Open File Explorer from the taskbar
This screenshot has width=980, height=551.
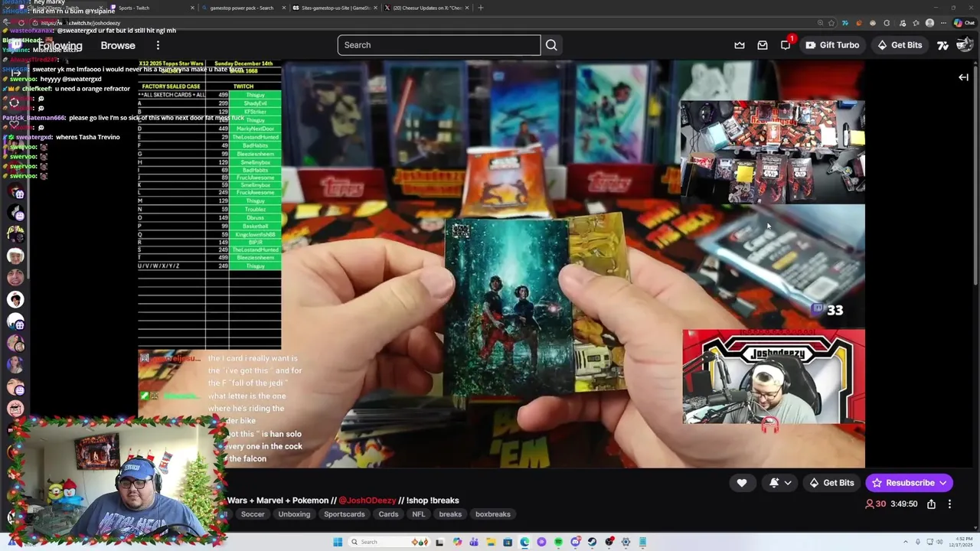tap(491, 542)
